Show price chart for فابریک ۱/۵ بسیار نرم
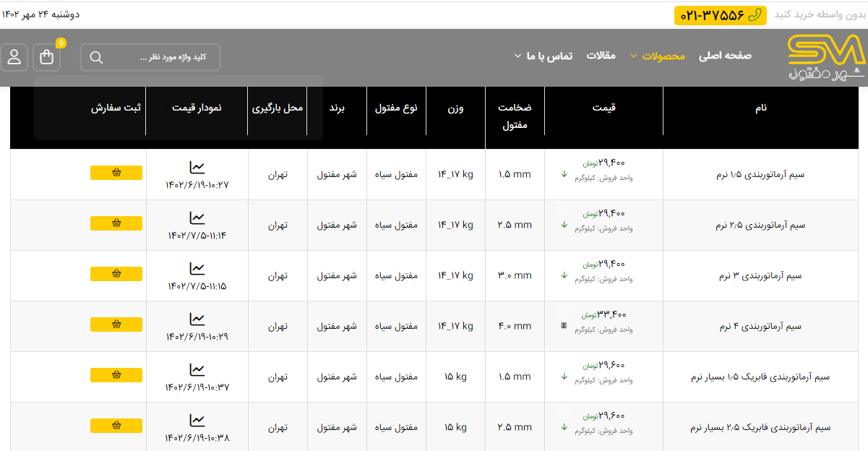This screenshot has width=868, height=451. click(197, 370)
